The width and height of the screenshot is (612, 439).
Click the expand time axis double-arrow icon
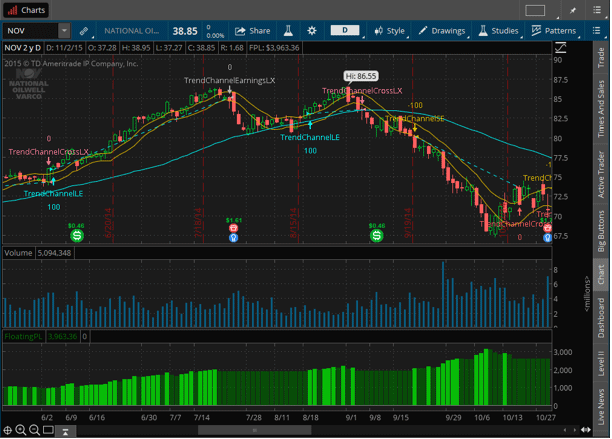(585, 430)
